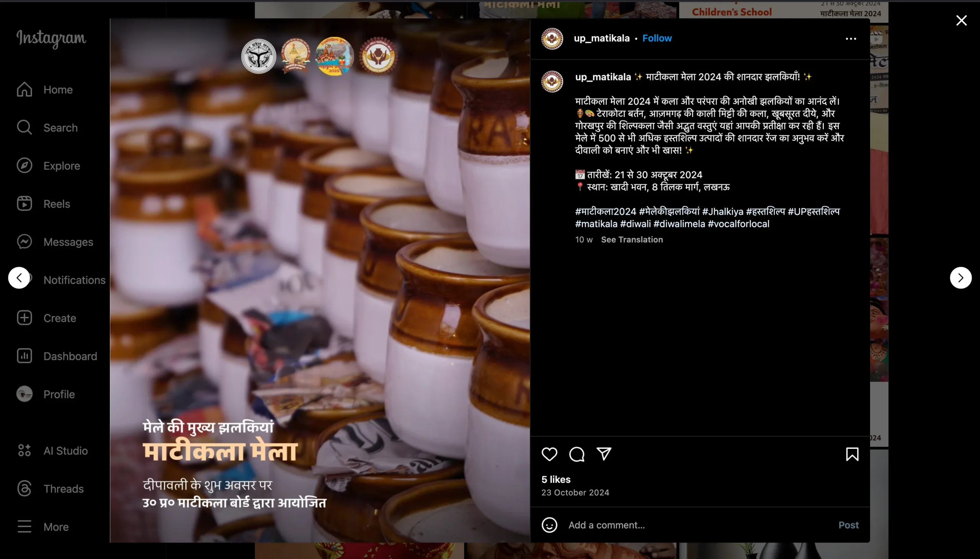
Task: Open the Explore compass icon
Action: (24, 165)
